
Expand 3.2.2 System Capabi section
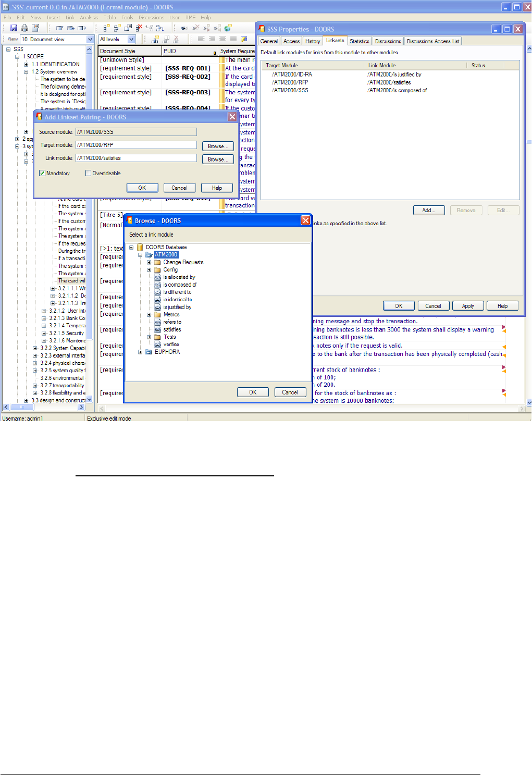point(35,348)
